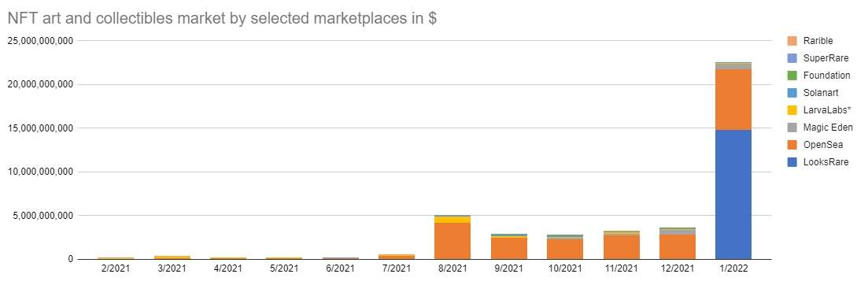The height and width of the screenshot is (285, 868).
Task: Click the Rarible legend color swatch
Action: (792, 41)
